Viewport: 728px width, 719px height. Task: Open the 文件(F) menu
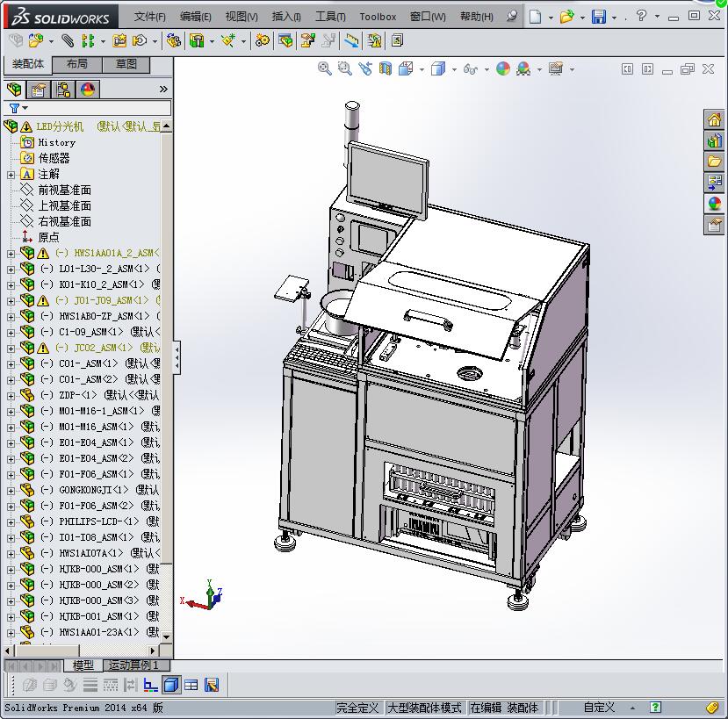click(x=149, y=17)
